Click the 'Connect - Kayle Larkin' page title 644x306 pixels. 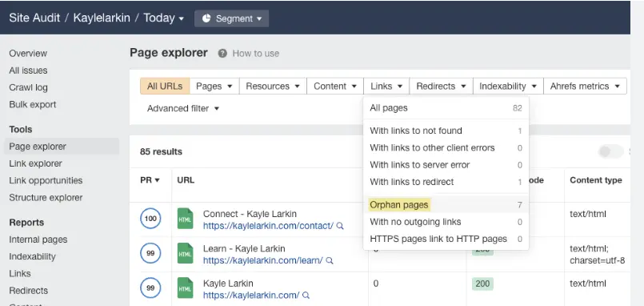[x=250, y=214]
